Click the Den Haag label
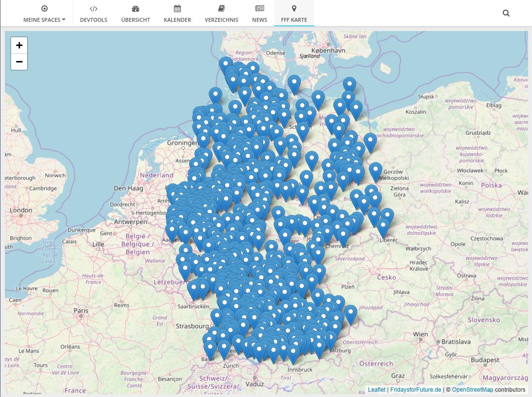This screenshot has width=532, height=397. point(128,188)
